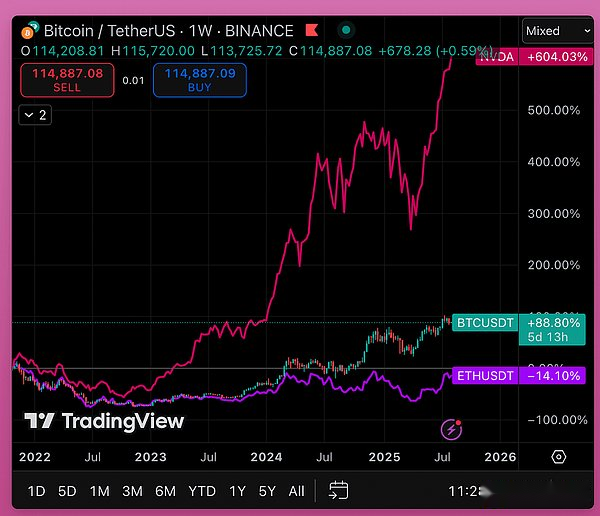Select the 1D time range
The width and height of the screenshot is (600, 516).
point(36,491)
